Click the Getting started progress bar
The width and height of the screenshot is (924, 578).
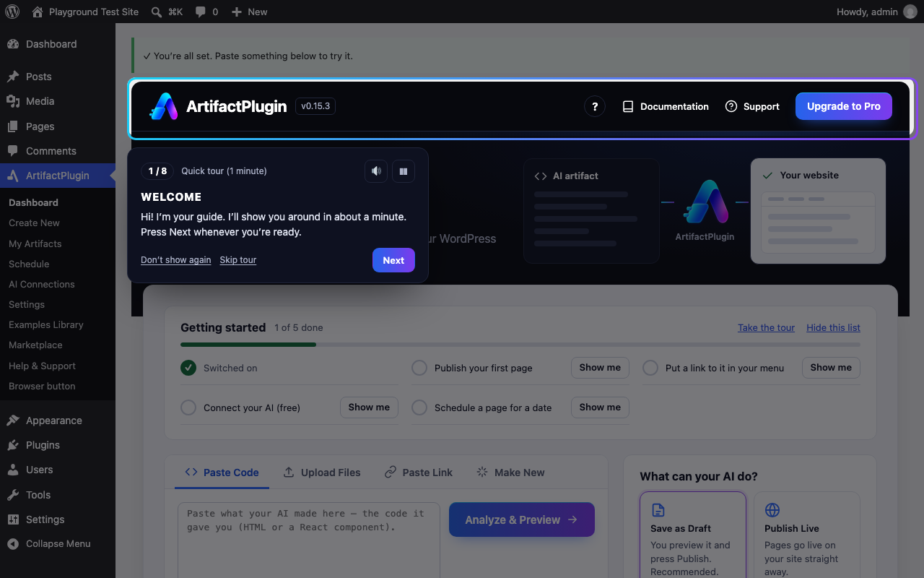[x=520, y=345]
